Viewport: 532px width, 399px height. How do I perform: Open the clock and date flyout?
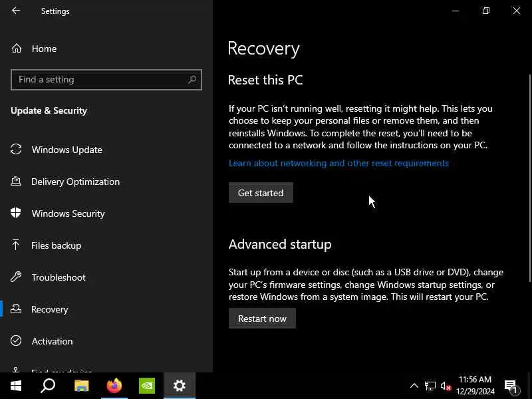475,386
